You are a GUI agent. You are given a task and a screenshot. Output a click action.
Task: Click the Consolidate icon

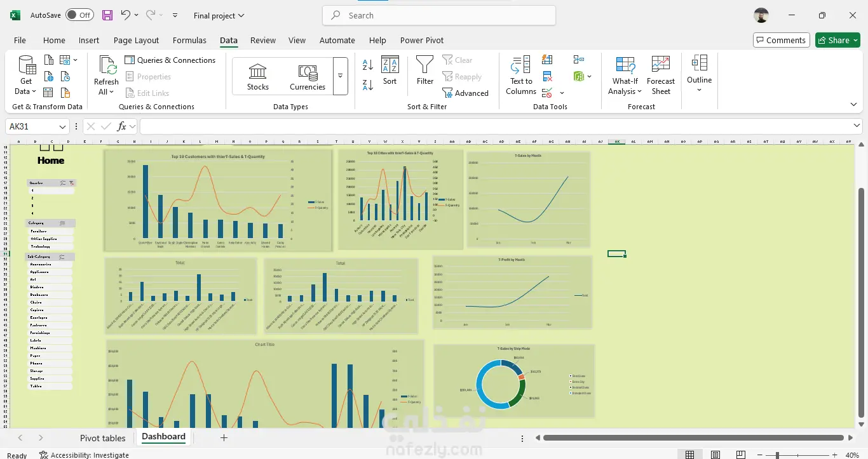point(579,60)
